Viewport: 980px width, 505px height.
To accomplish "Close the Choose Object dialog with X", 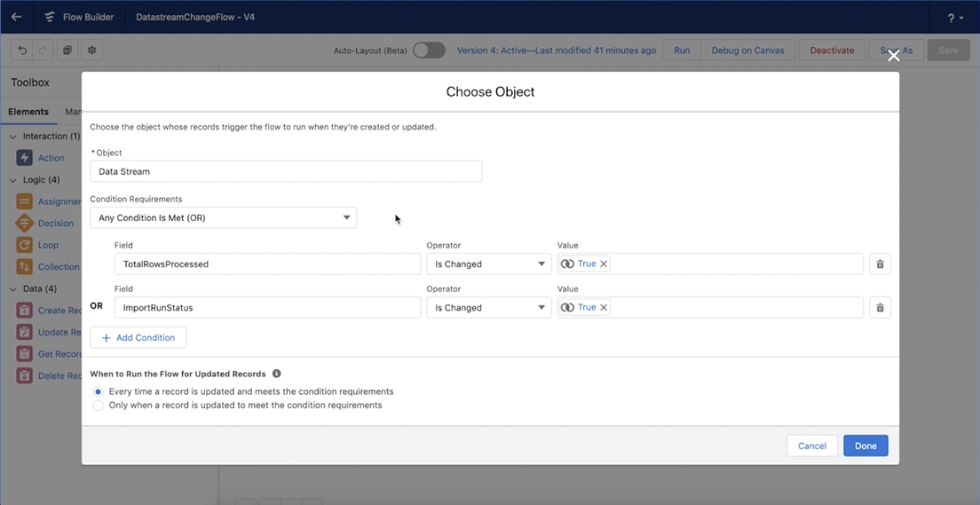I will click(894, 56).
